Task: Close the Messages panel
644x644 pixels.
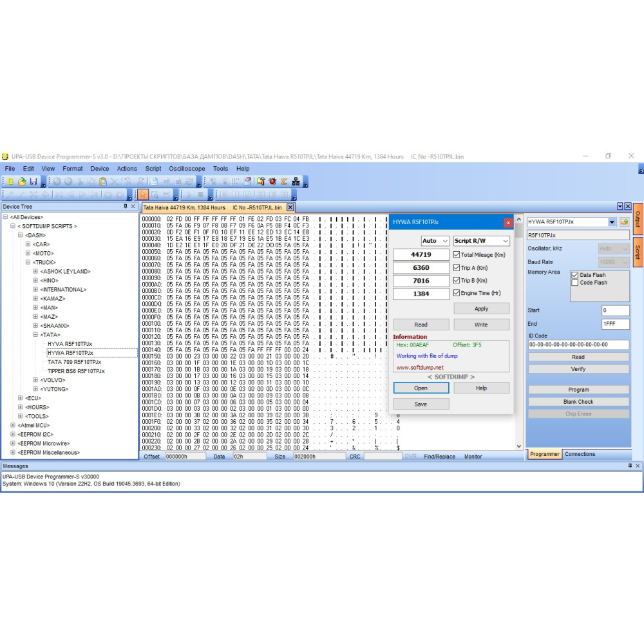Action: (638, 466)
